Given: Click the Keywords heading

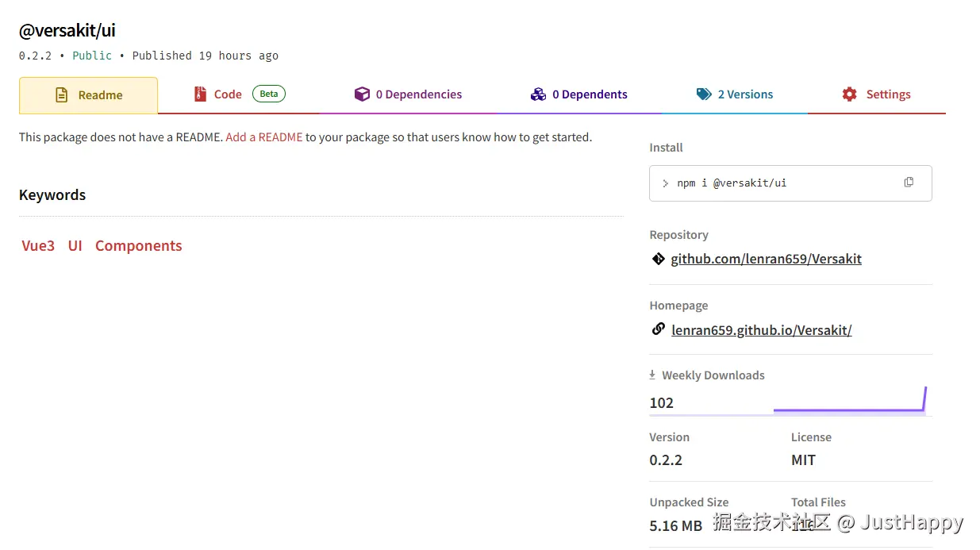Looking at the screenshot, I should pos(52,195).
